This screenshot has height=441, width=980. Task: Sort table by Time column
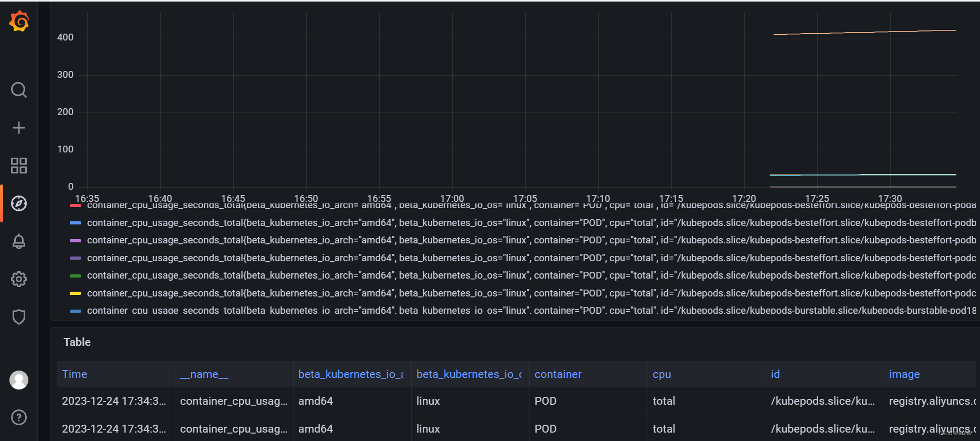75,374
